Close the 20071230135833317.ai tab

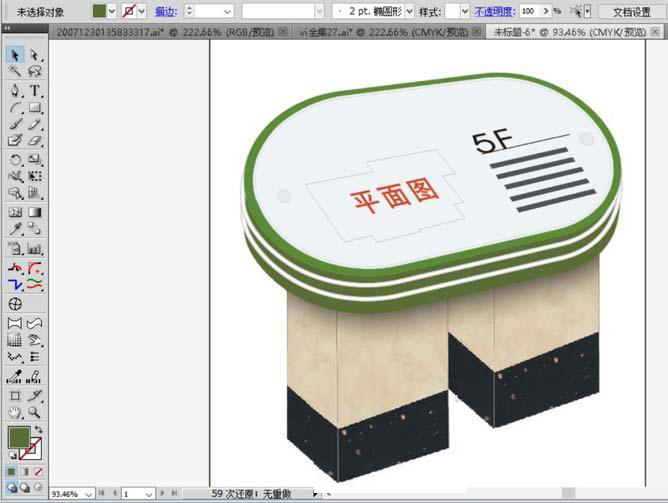283,32
